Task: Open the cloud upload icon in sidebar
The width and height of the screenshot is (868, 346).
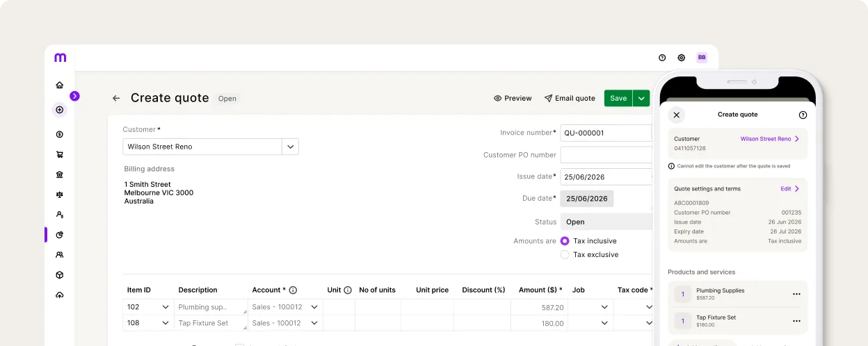Action: [59, 295]
